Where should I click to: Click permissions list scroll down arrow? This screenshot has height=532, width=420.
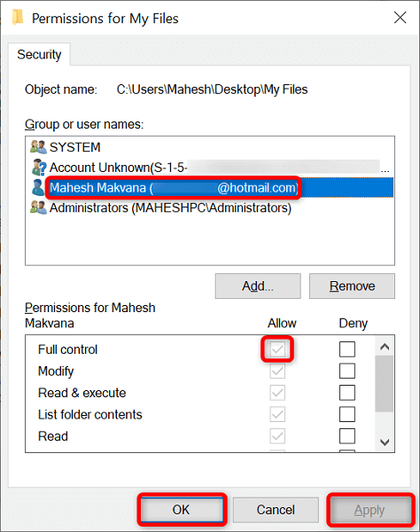385,442
